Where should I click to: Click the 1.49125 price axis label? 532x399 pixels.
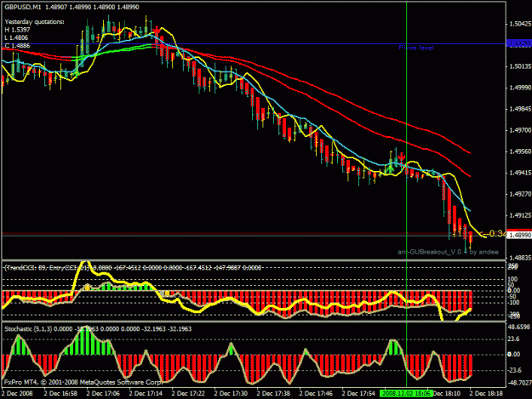[x=519, y=215]
